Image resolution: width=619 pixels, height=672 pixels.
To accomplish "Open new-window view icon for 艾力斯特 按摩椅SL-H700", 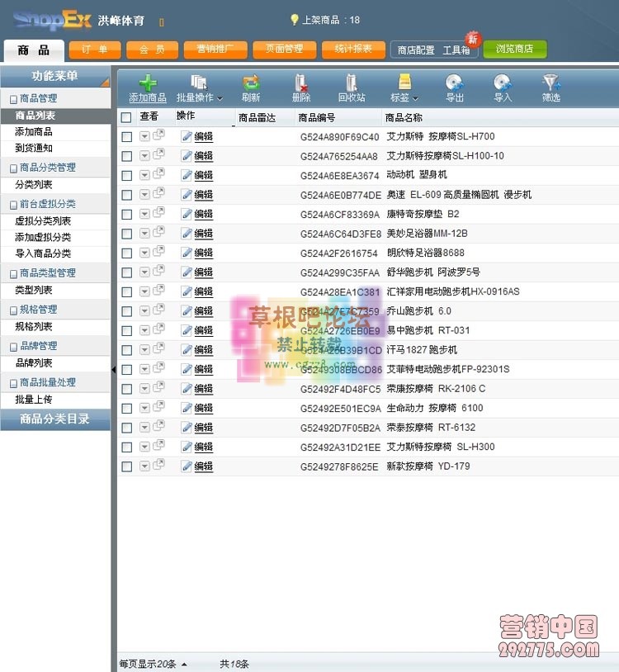I will [x=158, y=135].
